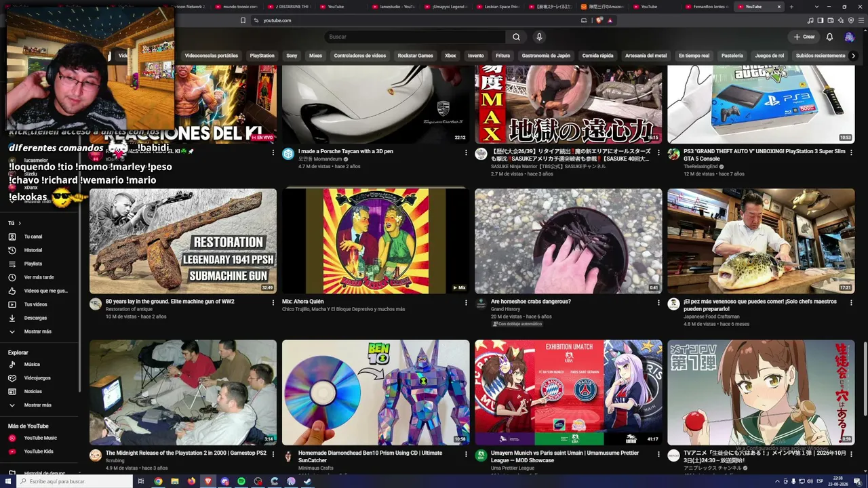Image resolution: width=868 pixels, height=488 pixels.
Task: Toggle the Brave sidebar panel
Action: click(820, 20)
